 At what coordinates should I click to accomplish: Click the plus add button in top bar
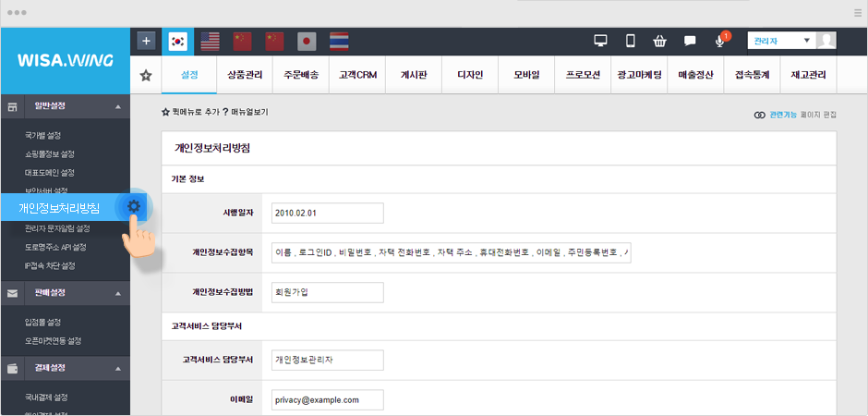pos(146,41)
